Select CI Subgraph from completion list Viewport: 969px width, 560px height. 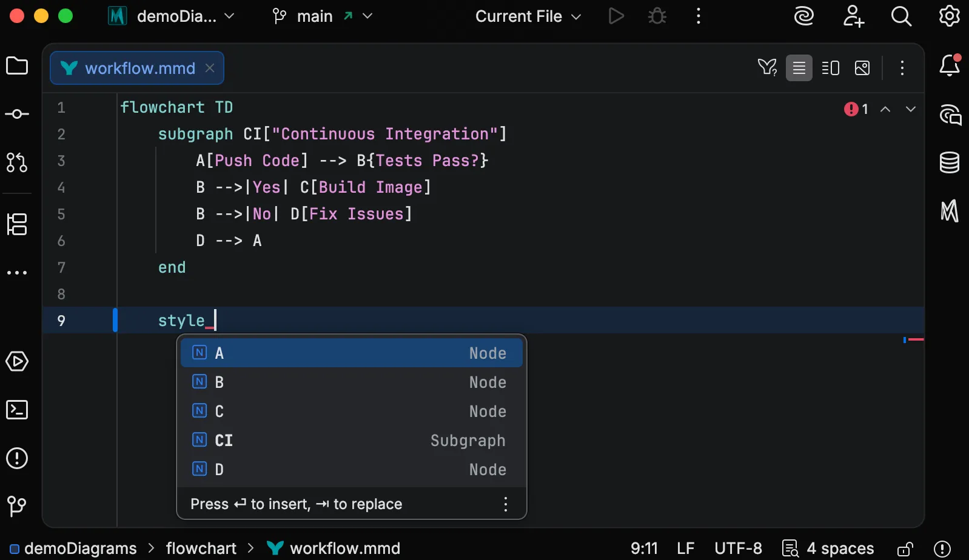pos(351,440)
